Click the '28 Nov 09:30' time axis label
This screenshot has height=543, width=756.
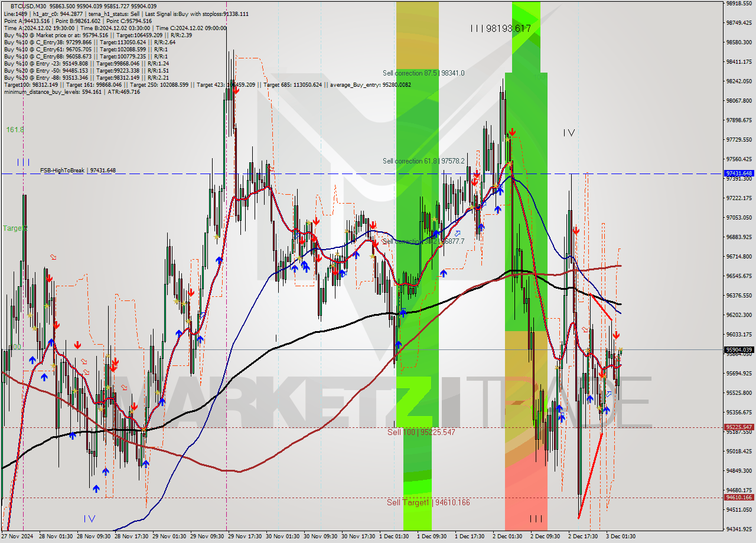[94, 537]
